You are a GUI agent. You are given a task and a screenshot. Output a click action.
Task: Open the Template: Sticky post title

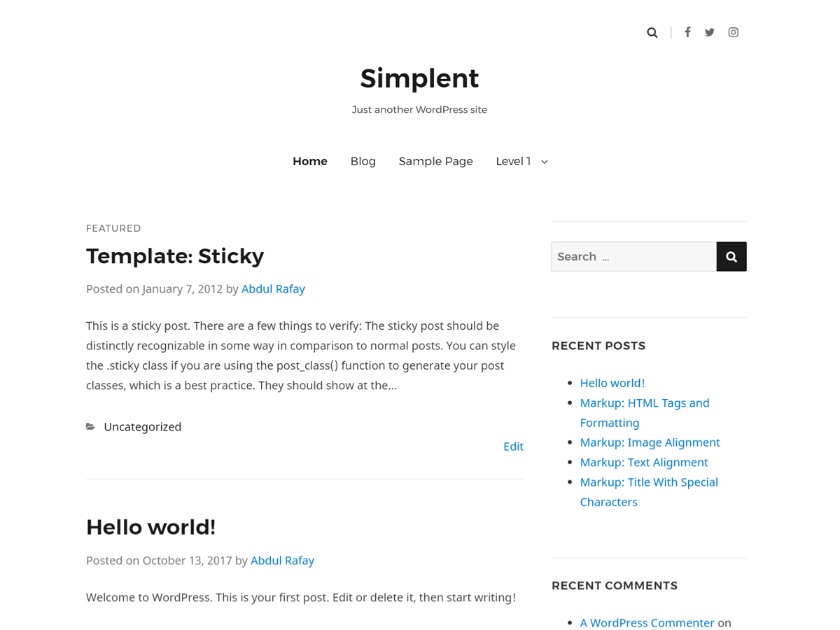tap(175, 256)
